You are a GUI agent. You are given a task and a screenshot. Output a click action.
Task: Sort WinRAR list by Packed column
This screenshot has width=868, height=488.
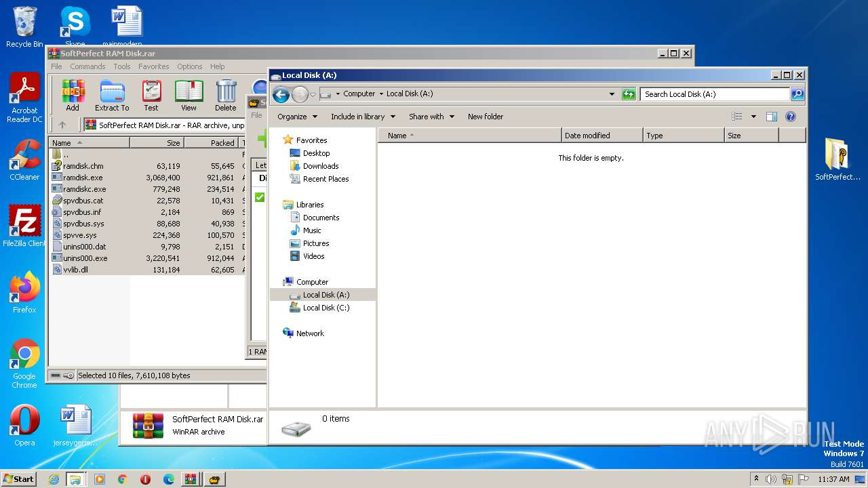click(x=211, y=143)
